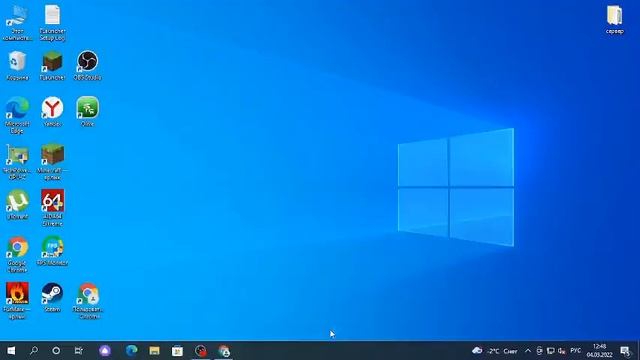Open File Explorer from the taskbar

[154, 351]
